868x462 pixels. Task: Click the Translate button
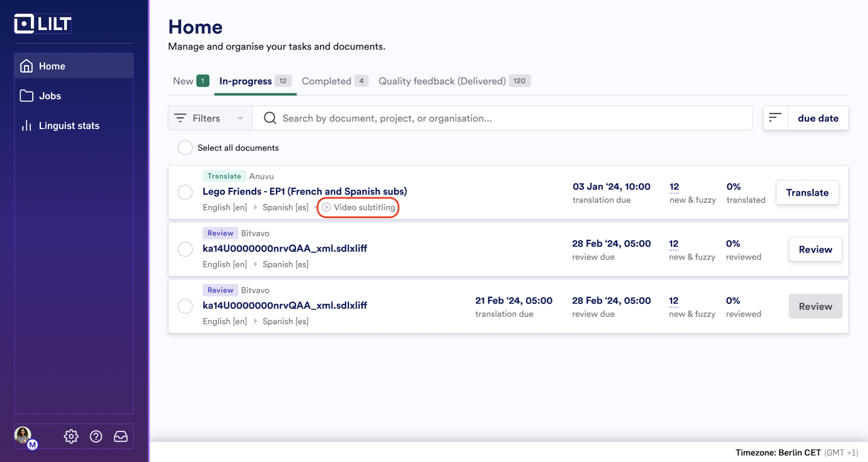[x=807, y=192]
